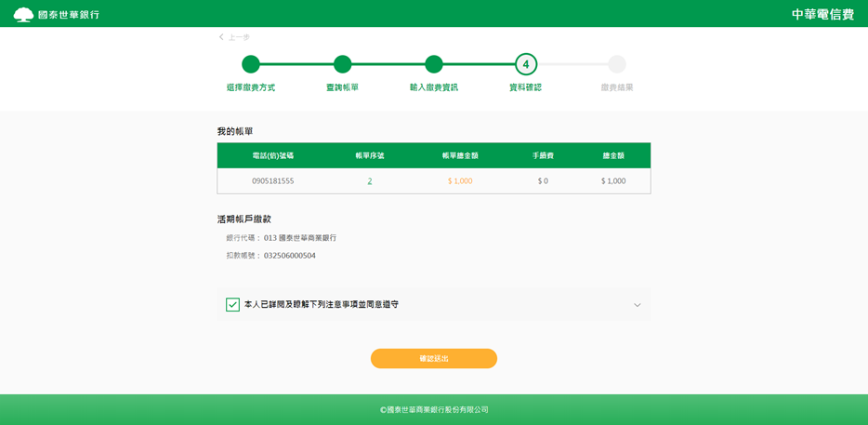Click the 選擇繳費方式 step label
This screenshot has width=868, height=425.
[251, 87]
